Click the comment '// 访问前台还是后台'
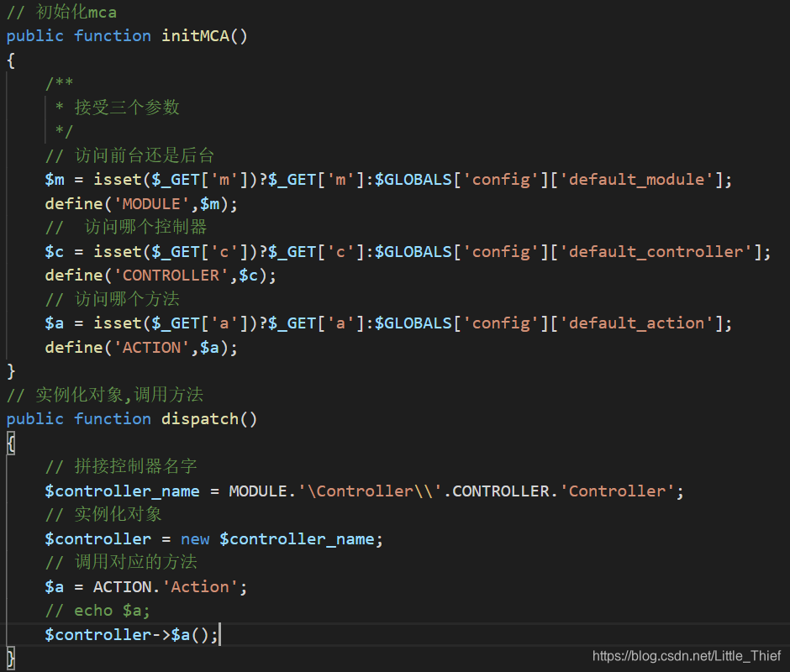The width and height of the screenshot is (790, 672). pyautogui.click(x=130, y=155)
